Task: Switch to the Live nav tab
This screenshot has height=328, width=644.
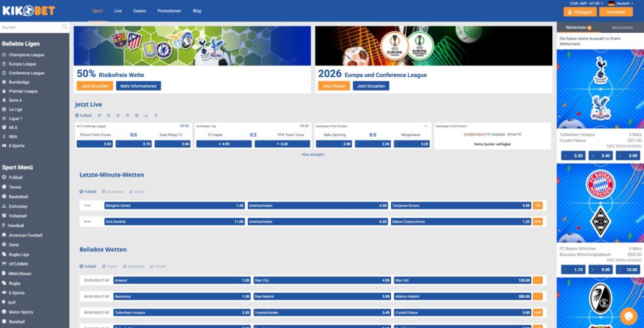Action: (118, 11)
